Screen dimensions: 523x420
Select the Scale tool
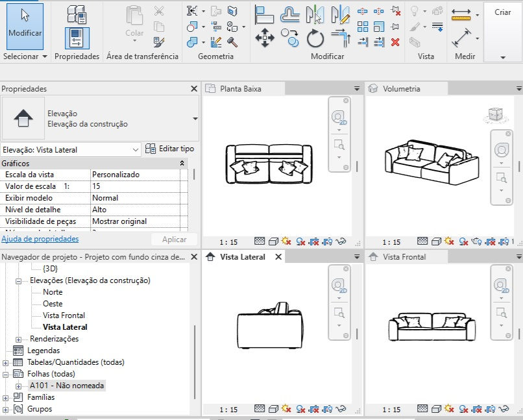pyautogui.click(x=378, y=27)
